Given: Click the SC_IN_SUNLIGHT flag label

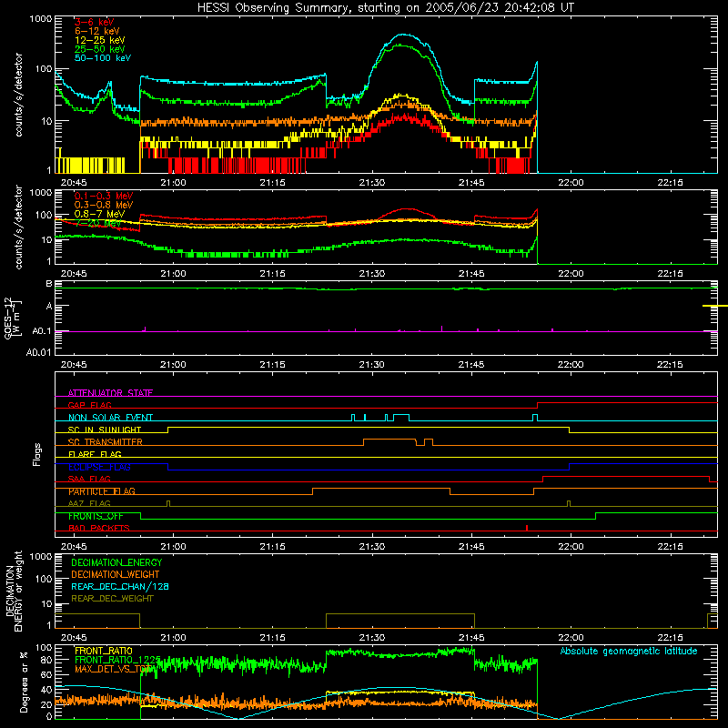Looking at the screenshot, I should point(105,430).
